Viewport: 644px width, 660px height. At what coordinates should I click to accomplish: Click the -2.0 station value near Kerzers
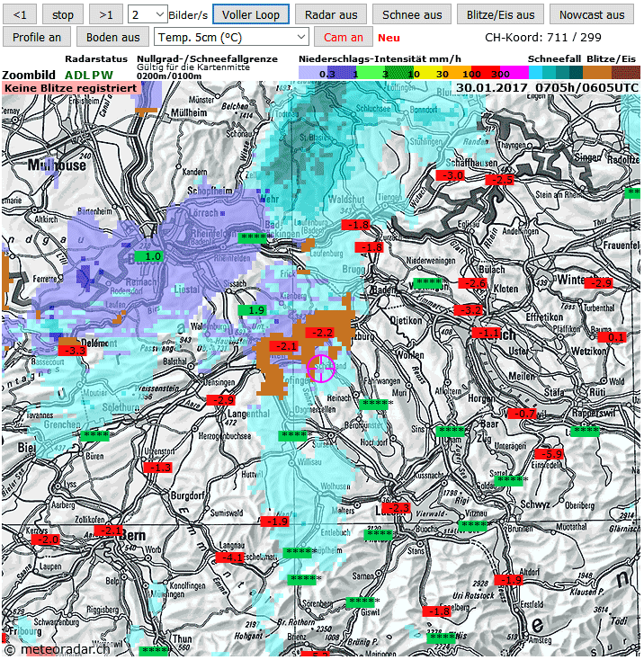coord(46,540)
